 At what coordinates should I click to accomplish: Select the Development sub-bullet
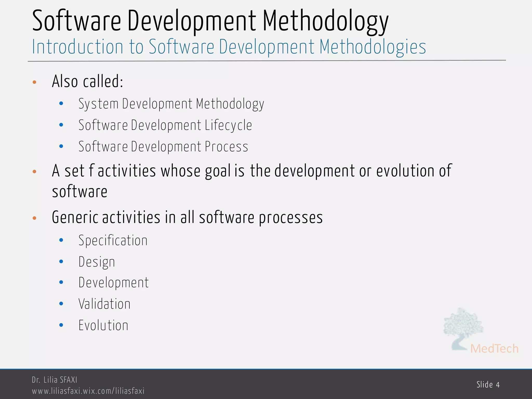[114, 283]
